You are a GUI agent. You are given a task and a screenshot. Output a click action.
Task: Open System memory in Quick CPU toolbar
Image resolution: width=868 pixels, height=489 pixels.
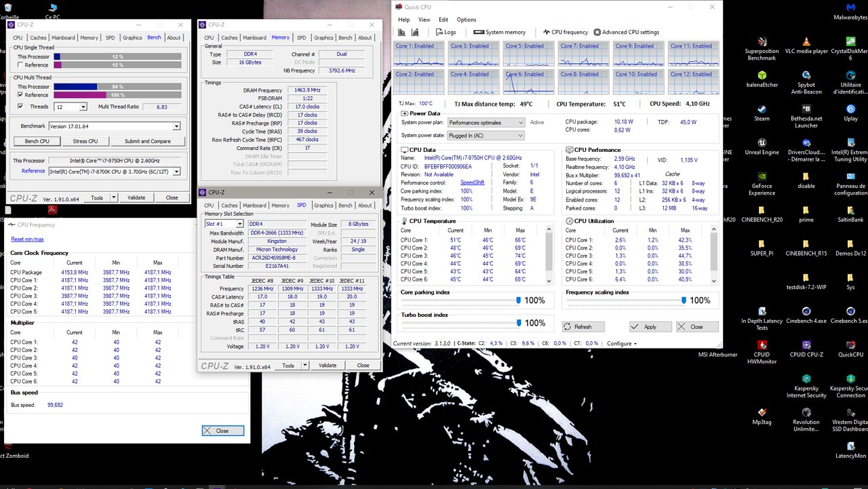pyautogui.click(x=500, y=32)
